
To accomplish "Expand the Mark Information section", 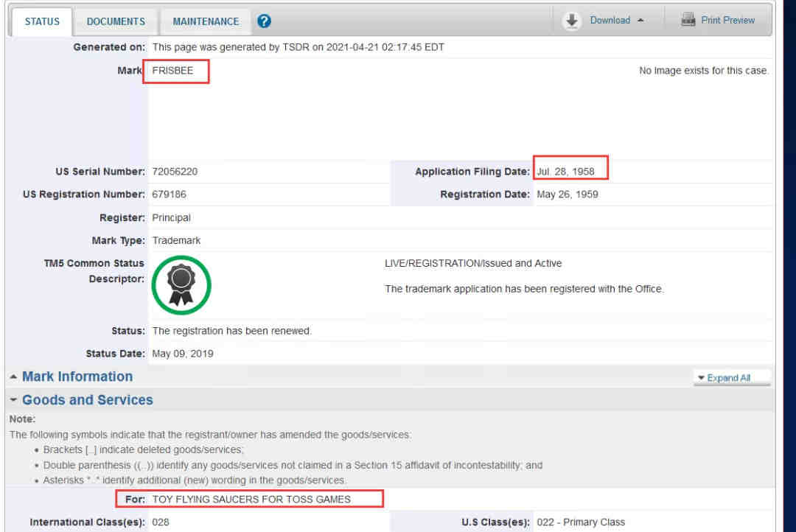I will [x=77, y=377].
